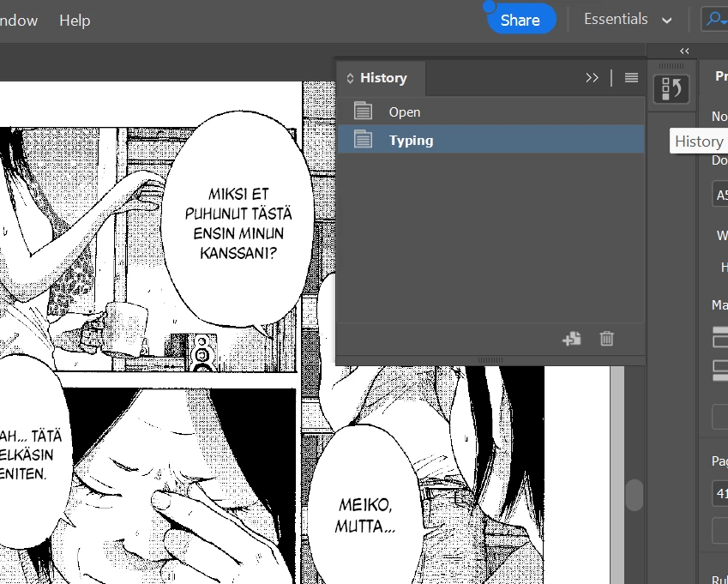The image size is (728, 584).
Task: Cycle History panel size via tab arrows
Action: point(350,78)
